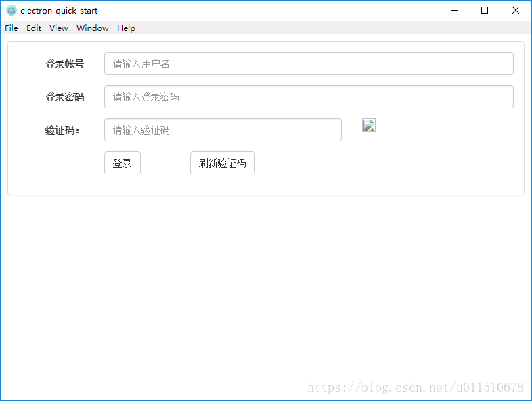
Task: Open the Edit menu
Action: (x=34, y=28)
